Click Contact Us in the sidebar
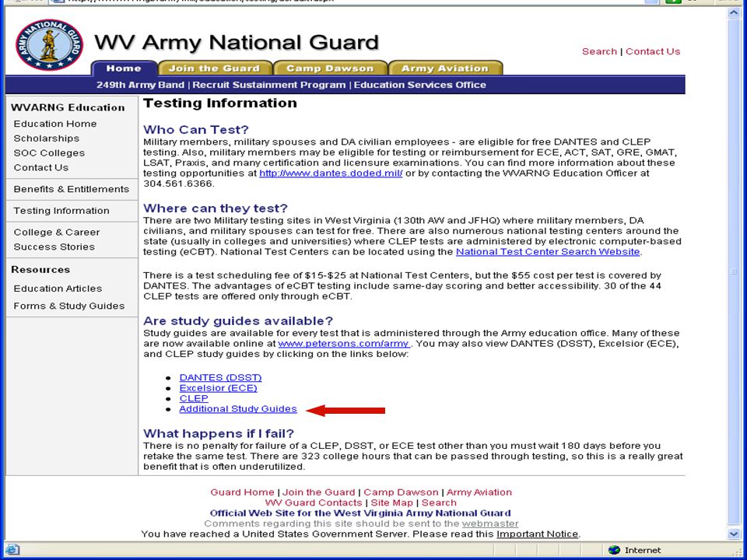This screenshot has width=747, height=560. pos(41,168)
